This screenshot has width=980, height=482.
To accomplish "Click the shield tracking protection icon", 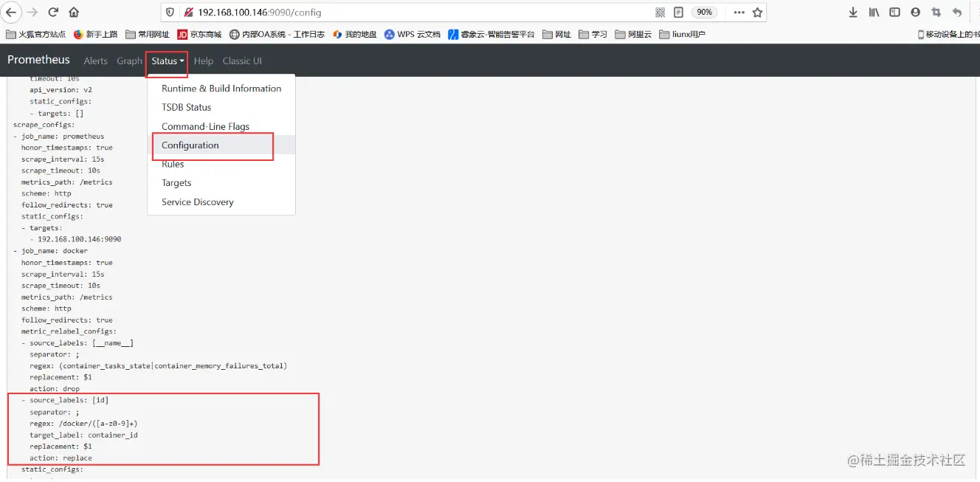I will (170, 13).
